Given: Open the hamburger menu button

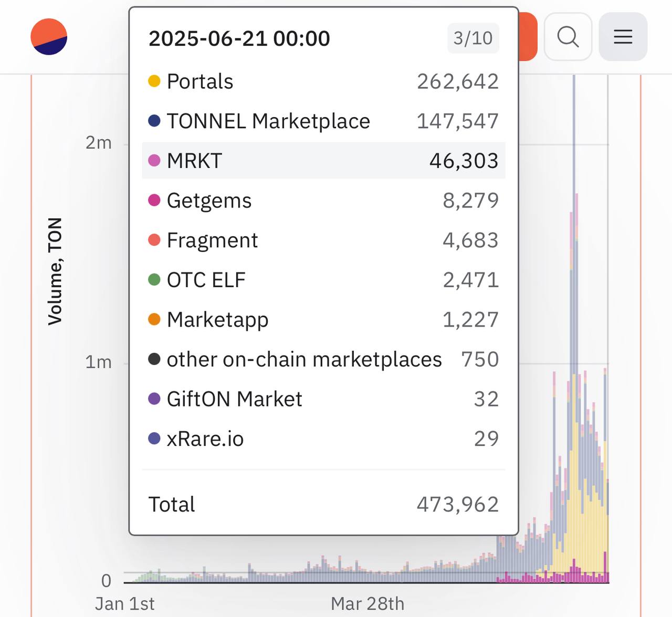Looking at the screenshot, I should [623, 37].
